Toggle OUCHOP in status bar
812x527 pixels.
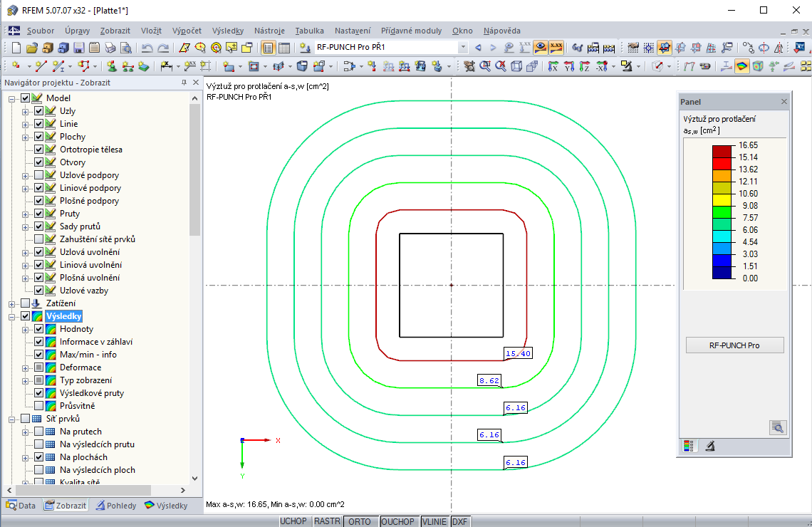tap(397, 521)
